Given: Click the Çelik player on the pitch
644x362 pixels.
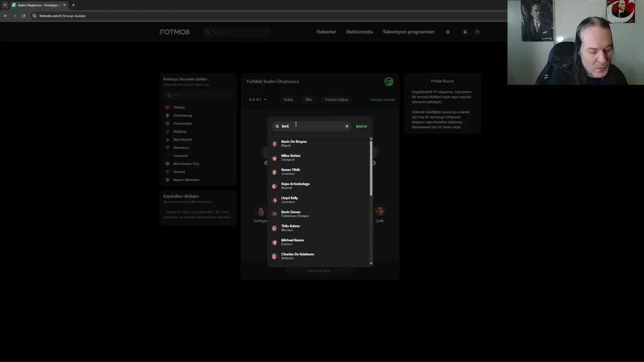Looking at the screenshot, I should pos(379,214).
